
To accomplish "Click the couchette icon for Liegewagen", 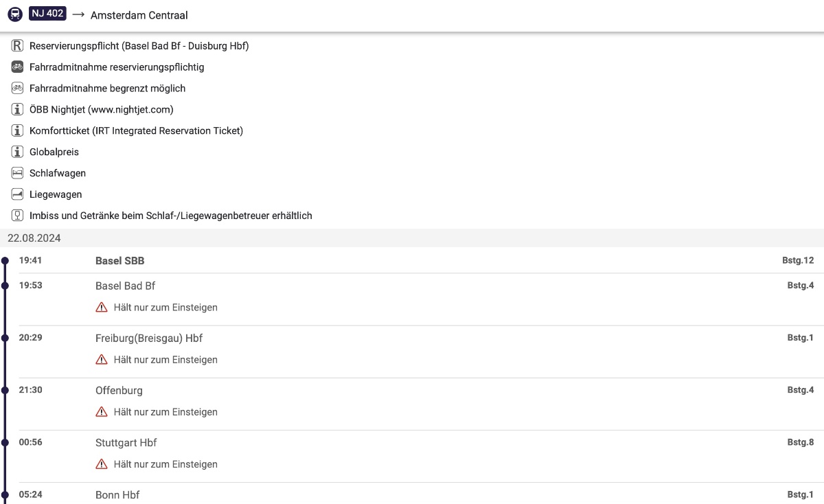I will pos(18,194).
